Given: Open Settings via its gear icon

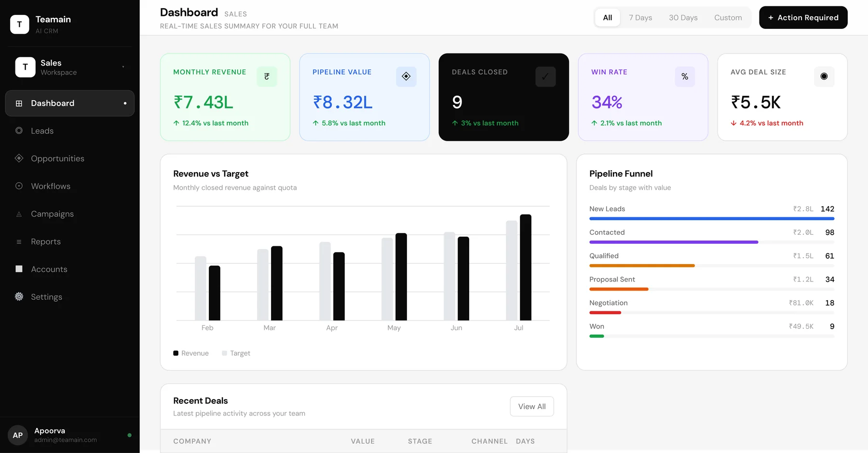Looking at the screenshot, I should [19, 296].
